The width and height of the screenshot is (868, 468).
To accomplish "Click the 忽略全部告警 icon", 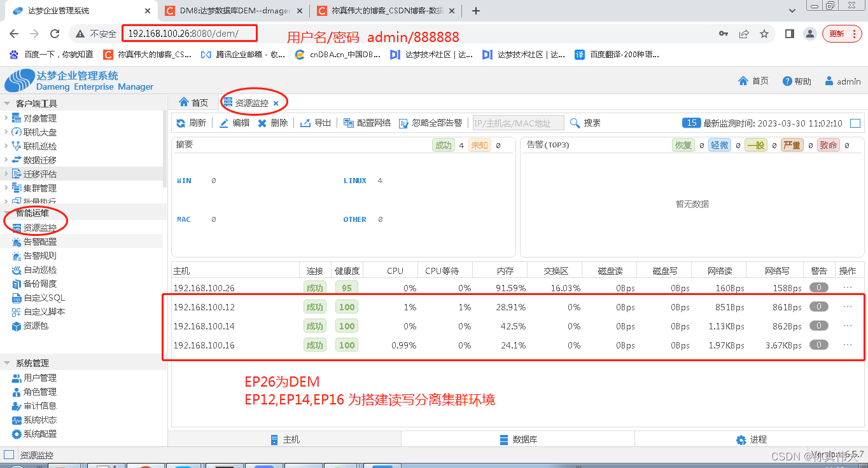I will (x=403, y=123).
